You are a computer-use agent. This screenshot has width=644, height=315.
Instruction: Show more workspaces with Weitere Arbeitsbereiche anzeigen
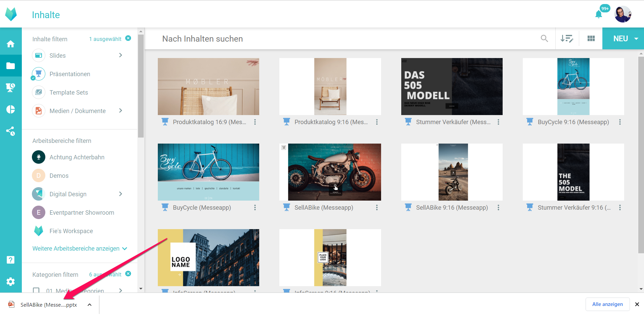(x=80, y=249)
